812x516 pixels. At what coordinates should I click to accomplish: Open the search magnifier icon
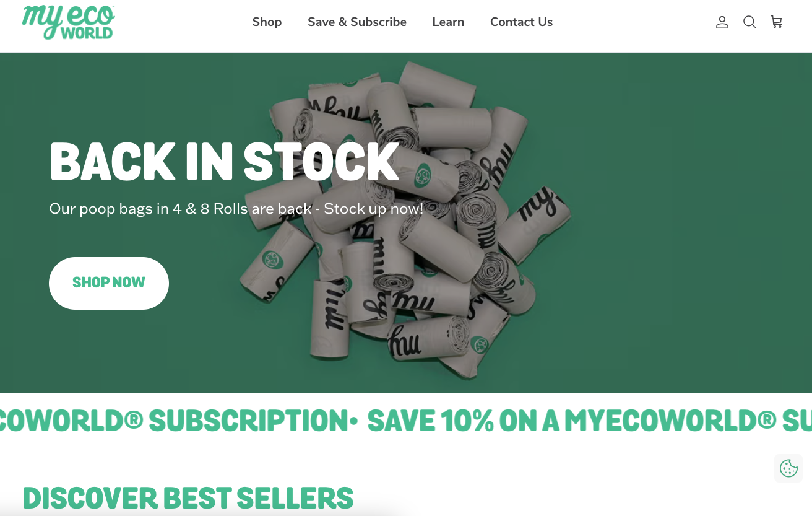point(749,22)
